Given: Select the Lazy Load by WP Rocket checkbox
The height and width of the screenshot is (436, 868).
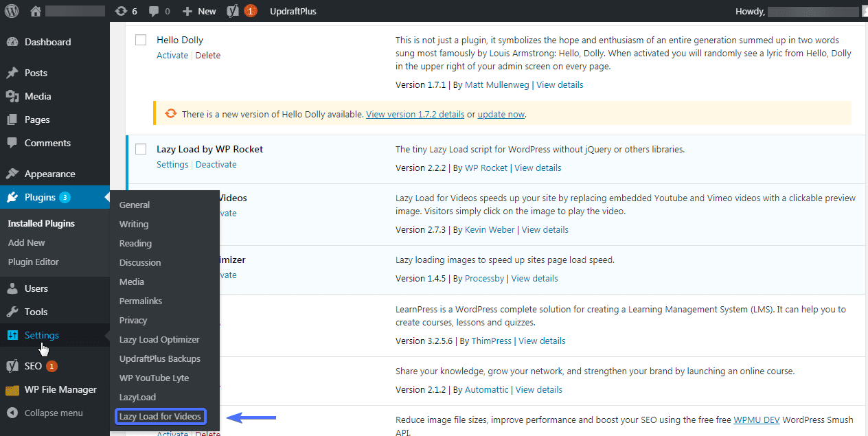Looking at the screenshot, I should coord(141,149).
